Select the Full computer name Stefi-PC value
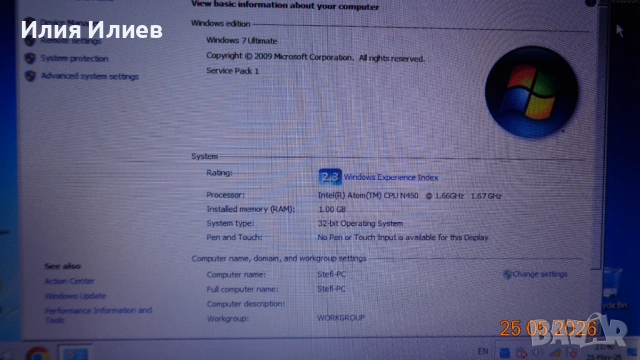 click(331, 289)
